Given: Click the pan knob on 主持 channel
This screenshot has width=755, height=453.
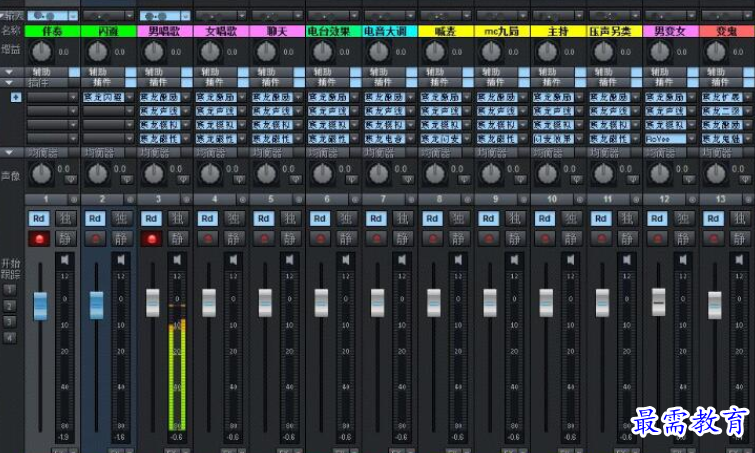Looking at the screenshot, I should point(547,174).
